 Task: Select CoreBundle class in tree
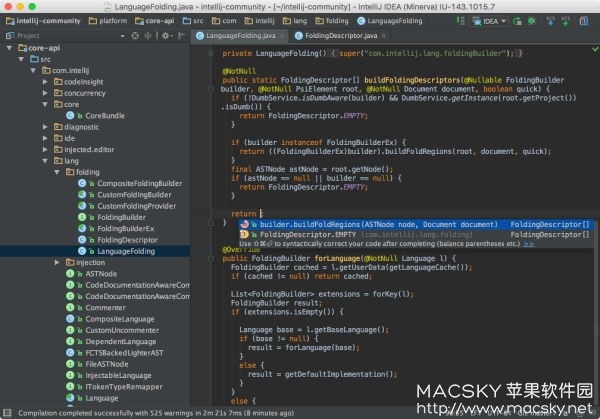tap(105, 116)
